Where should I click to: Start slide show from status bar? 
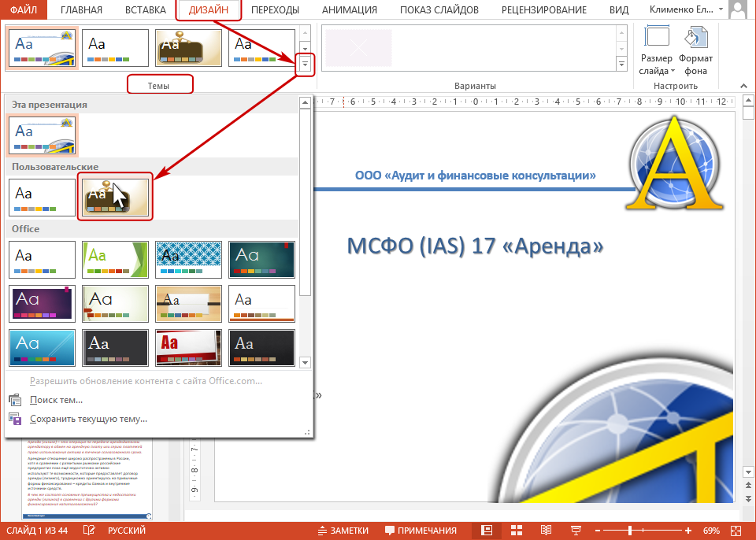(576, 531)
